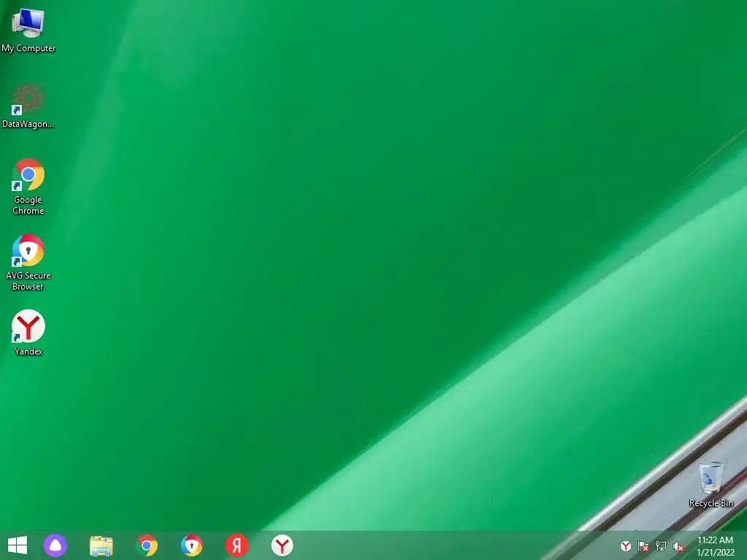Click the 'Google Chrome' label text
The width and height of the screenshot is (747, 560).
28,205
